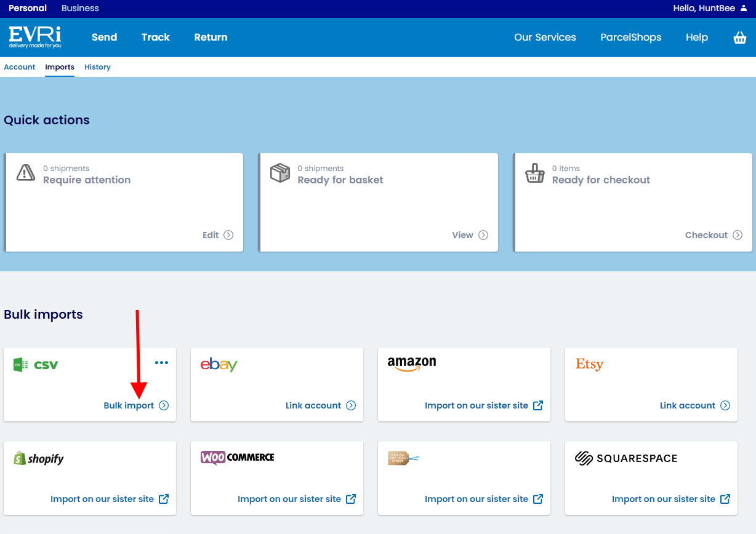Open the Send menu
Image resolution: width=756 pixels, height=534 pixels.
coord(105,38)
